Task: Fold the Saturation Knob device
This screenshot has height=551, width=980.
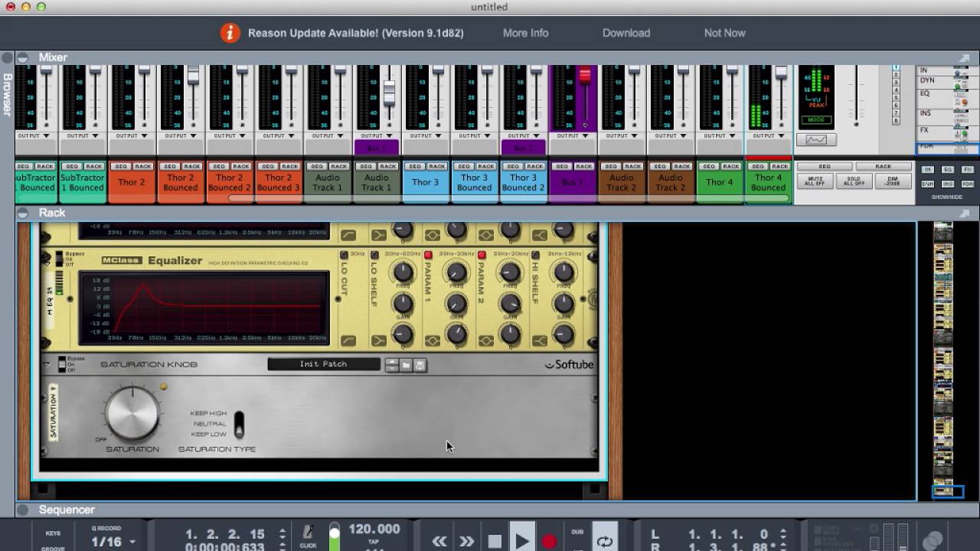Action: coord(47,364)
